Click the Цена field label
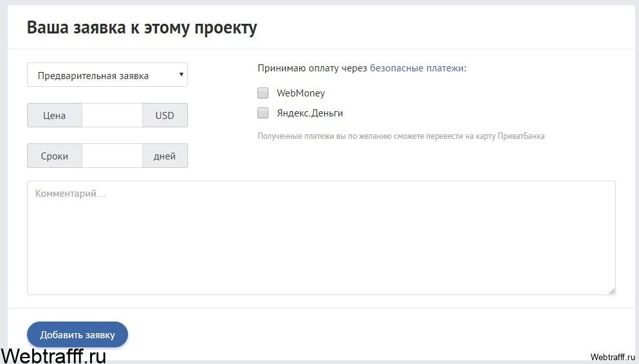The width and height of the screenshot is (639, 364). 54,115
